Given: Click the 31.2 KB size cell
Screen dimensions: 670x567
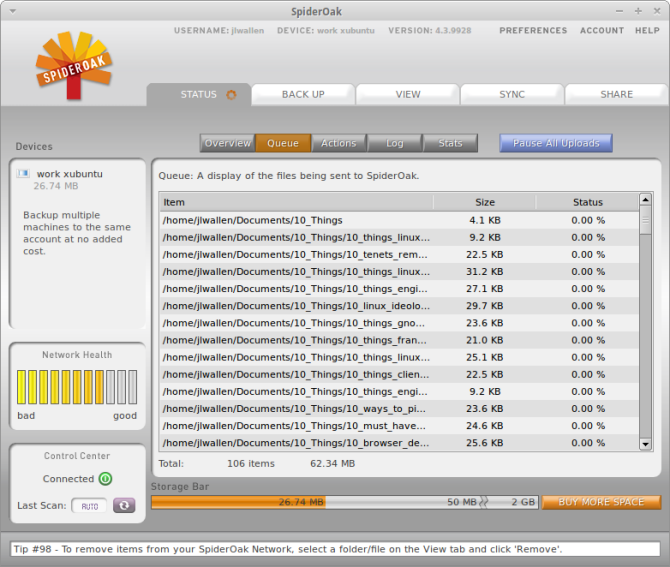Looking at the screenshot, I should [485, 272].
